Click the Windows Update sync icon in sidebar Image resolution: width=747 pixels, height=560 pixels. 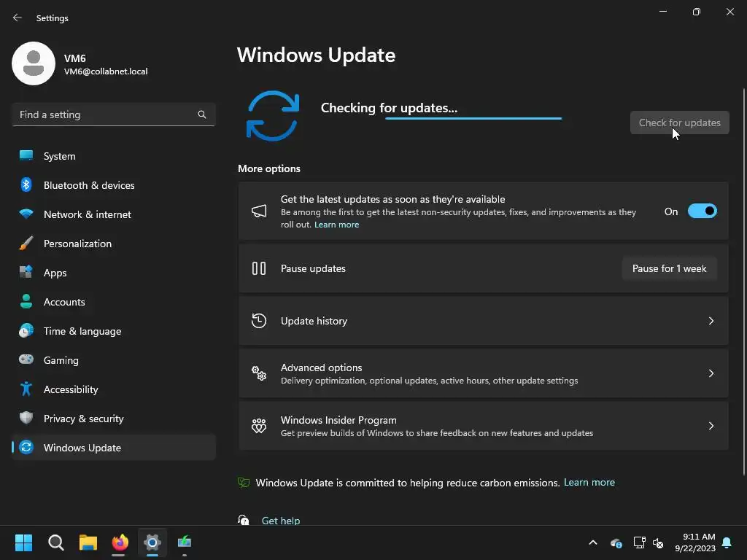tap(26, 447)
